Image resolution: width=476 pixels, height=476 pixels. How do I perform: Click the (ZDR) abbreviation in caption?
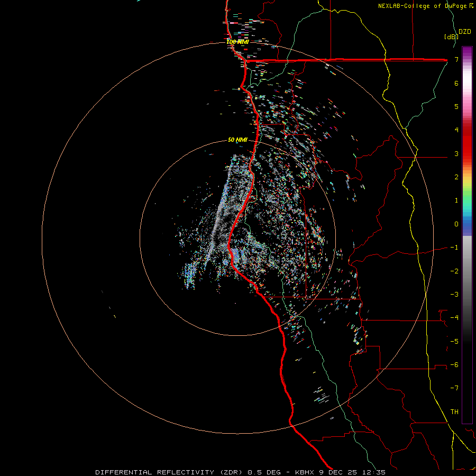[231, 472]
